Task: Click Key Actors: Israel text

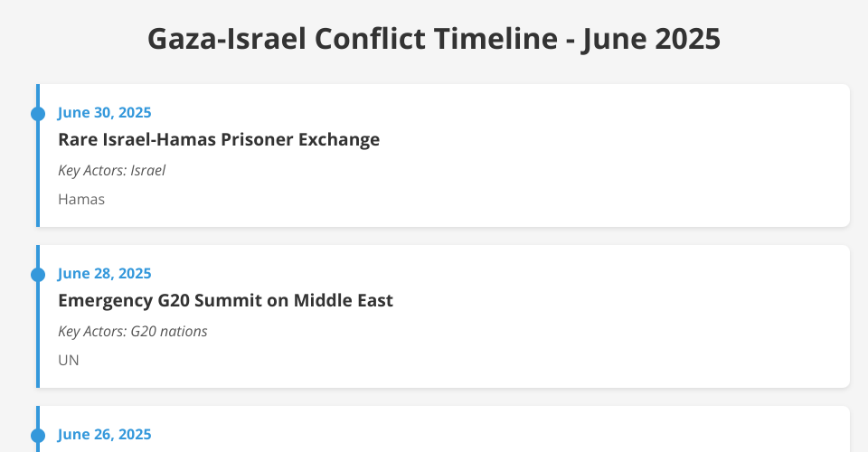Action: tap(112, 170)
